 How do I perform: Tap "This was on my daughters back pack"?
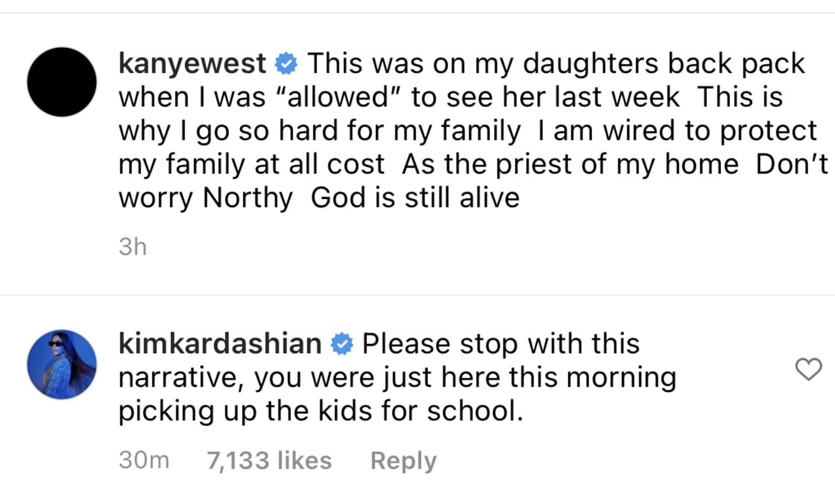click(x=556, y=63)
